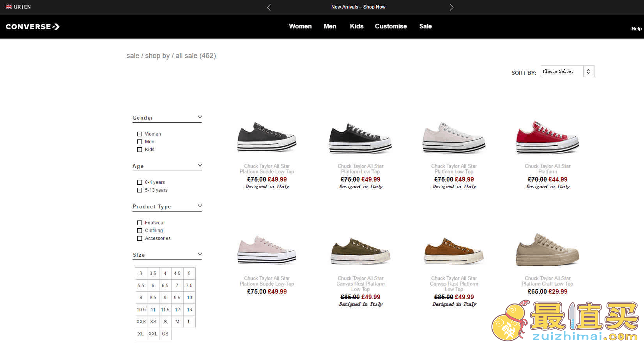This screenshot has height=344, width=644.
Task: Click the Converse logo
Action: (32, 26)
